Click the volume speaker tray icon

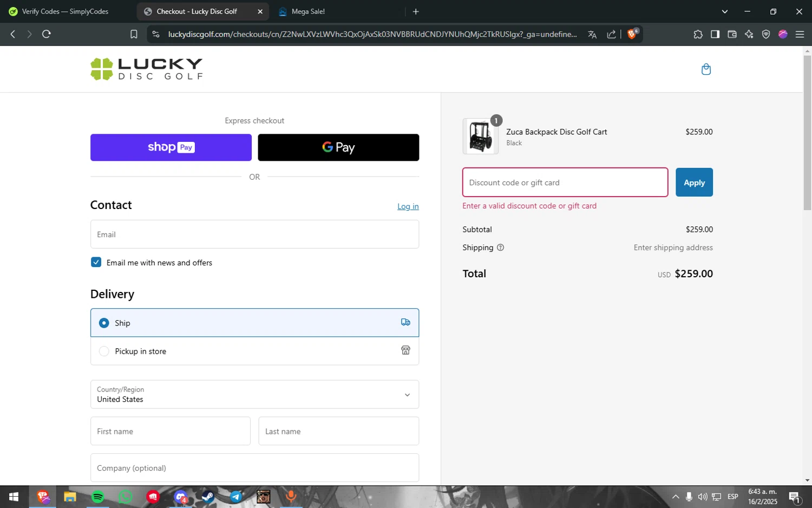tap(703, 497)
